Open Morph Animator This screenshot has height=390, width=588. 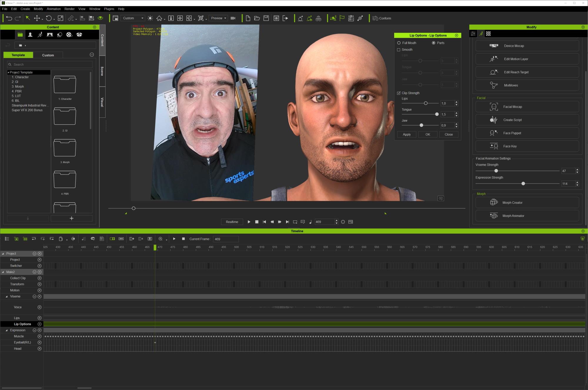[x=527, y=216]
